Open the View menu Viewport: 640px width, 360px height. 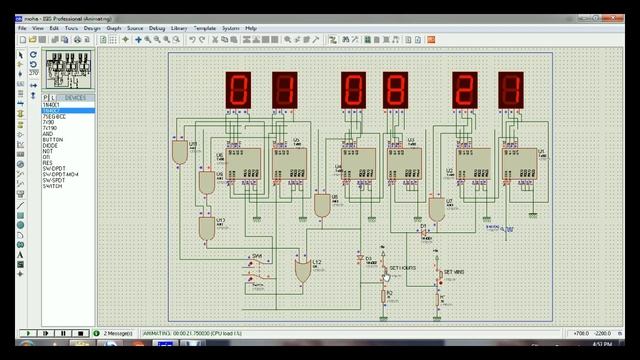[x=38, y=28]
